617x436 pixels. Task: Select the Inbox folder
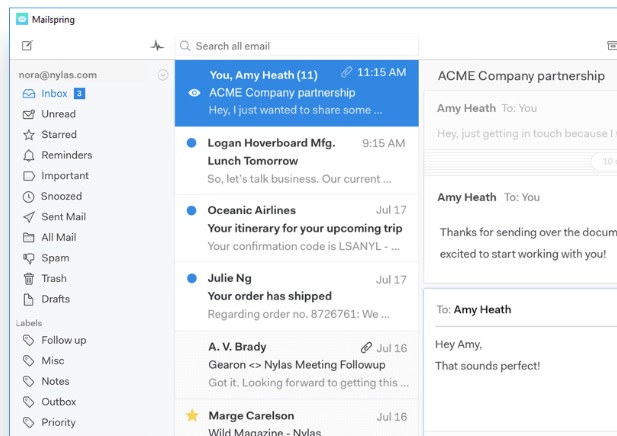[x=54, y=94]
